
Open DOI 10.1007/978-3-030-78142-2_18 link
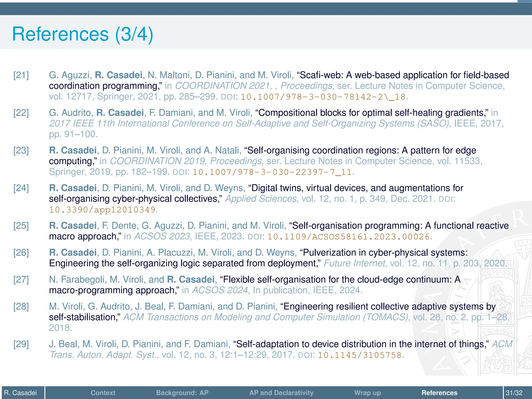(323, 97)
